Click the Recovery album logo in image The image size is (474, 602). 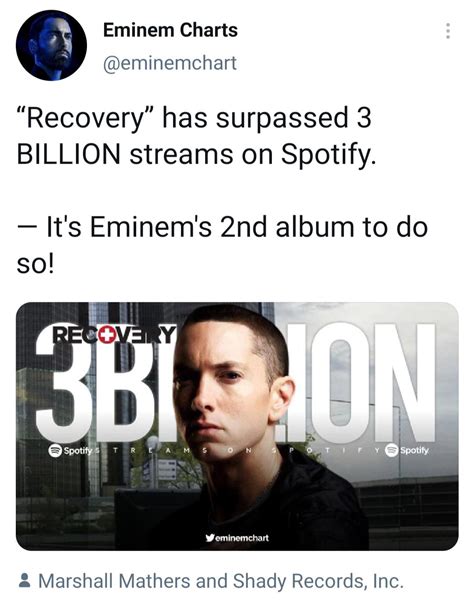114,334
